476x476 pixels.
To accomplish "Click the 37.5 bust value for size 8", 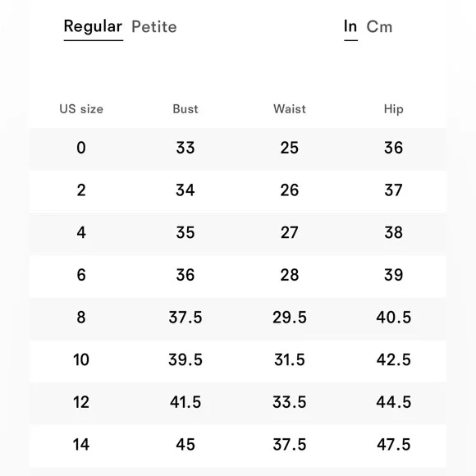I will [185, 318].
